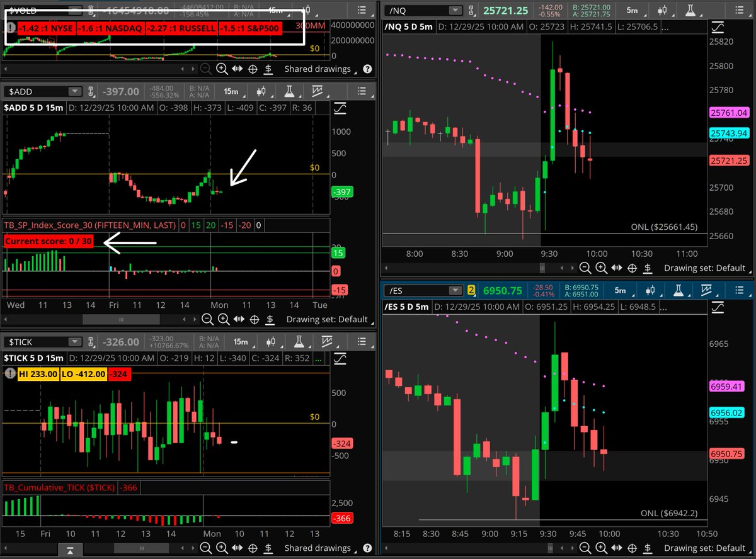Zoom in on the $ADD chart
The height and width of the screenshot is (559, 756).
click(222, 319)
